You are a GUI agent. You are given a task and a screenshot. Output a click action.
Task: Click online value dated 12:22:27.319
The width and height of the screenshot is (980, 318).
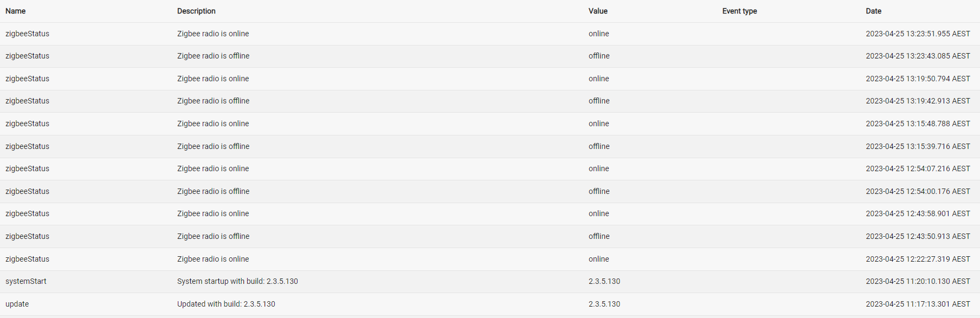point(599,259)
